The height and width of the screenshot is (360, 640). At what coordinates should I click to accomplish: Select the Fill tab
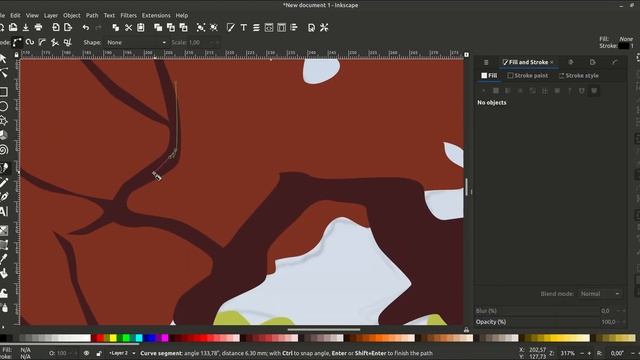[489, 76]
